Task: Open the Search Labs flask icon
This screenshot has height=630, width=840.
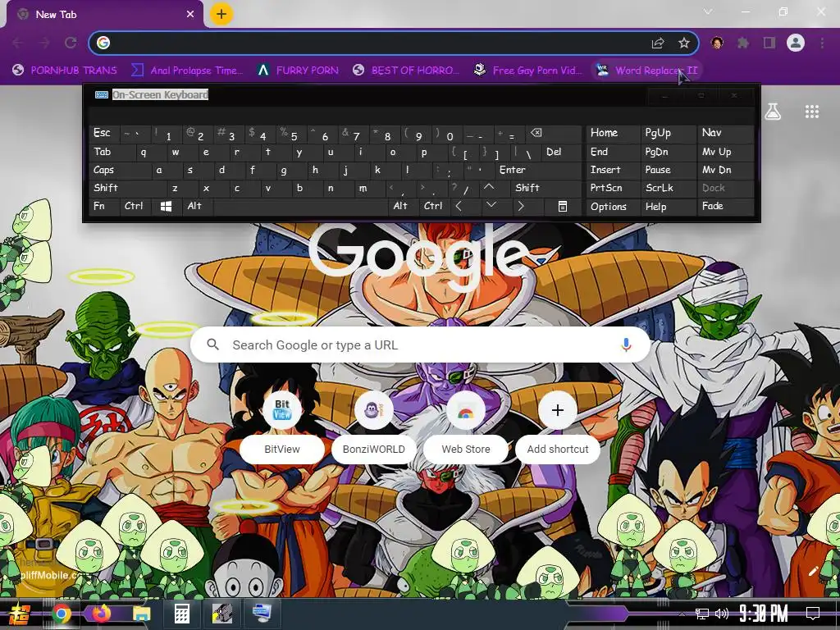Action: point(773,112)
